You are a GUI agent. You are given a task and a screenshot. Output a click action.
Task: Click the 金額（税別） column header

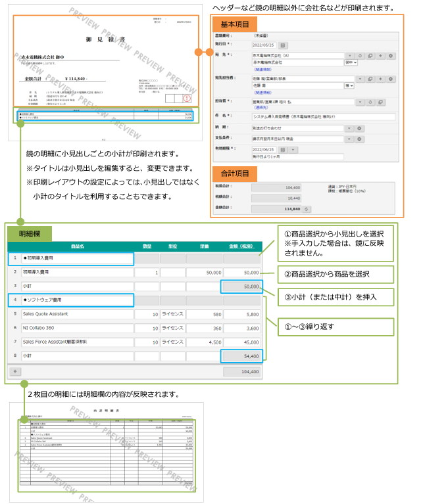(x=241, y=246)
